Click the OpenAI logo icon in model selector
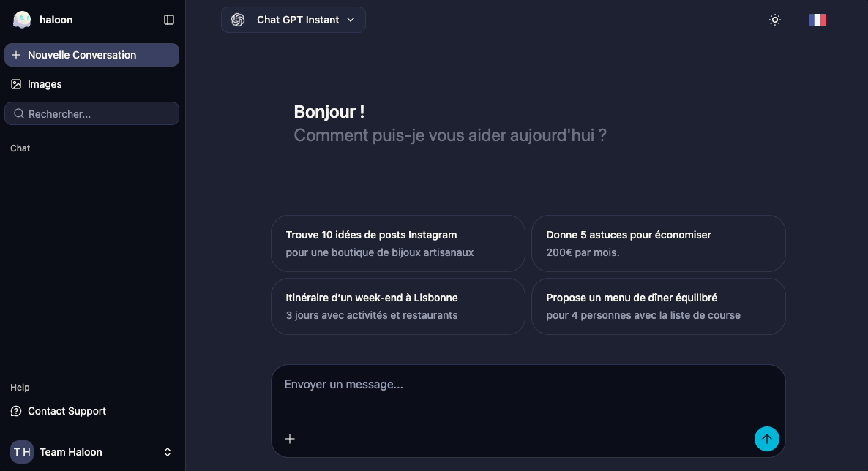This screenshot has height=471, width=868. coord(238,20)
